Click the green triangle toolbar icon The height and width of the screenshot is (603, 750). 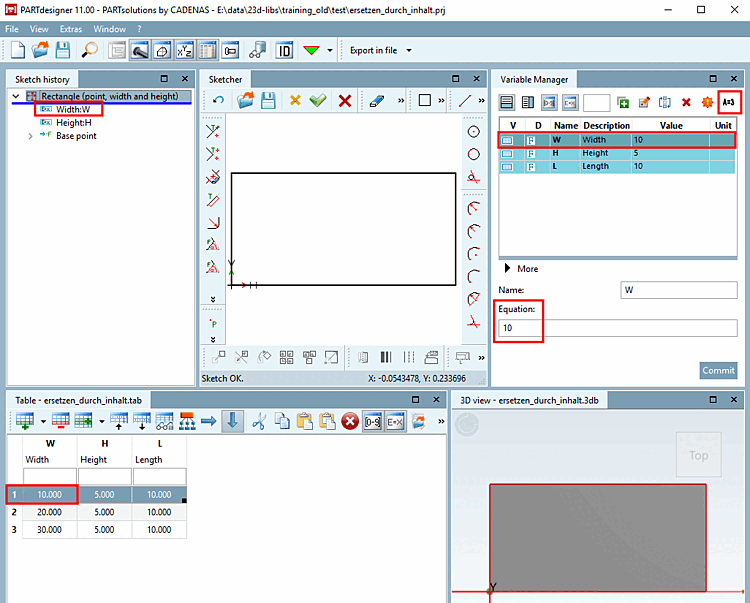click(311, 50)
